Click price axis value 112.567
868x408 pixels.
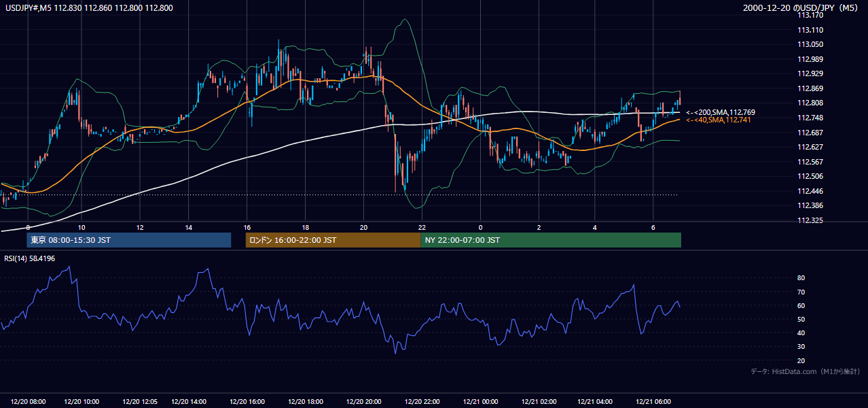tap(810, 162)
